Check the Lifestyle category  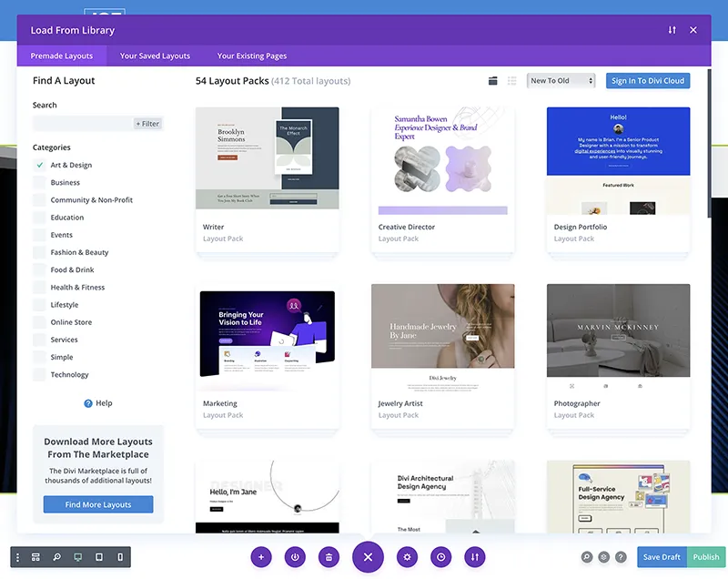tap(40, 305)
